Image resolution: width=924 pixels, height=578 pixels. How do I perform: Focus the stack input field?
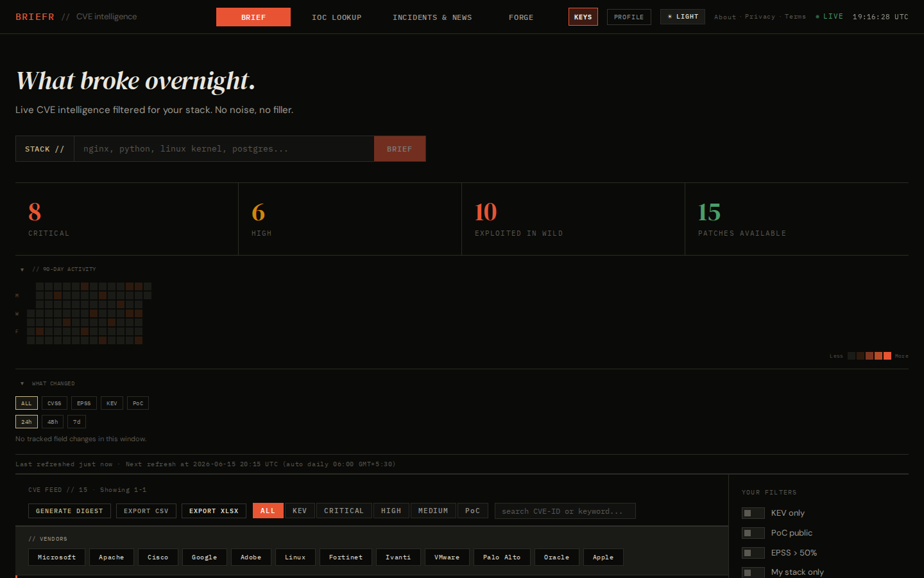point(224,148)
